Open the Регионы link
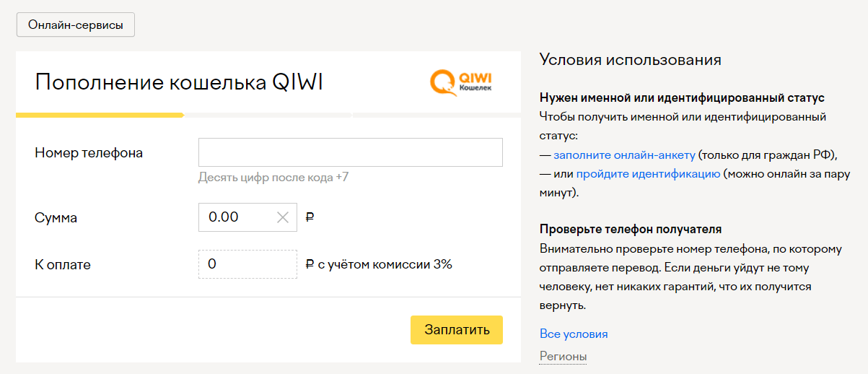Image resolution: width=868 pixels, height=374 pixels. 563,357
